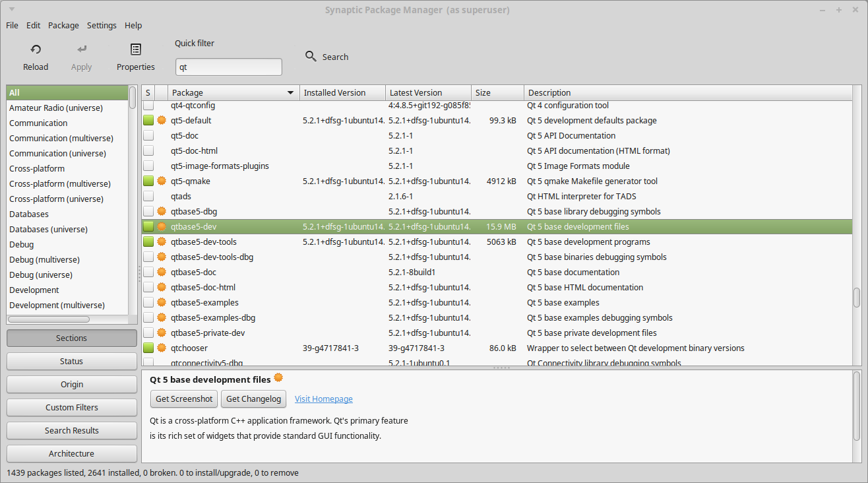
Task: Mark the qtads package checkbox
Action: point(148,197)
